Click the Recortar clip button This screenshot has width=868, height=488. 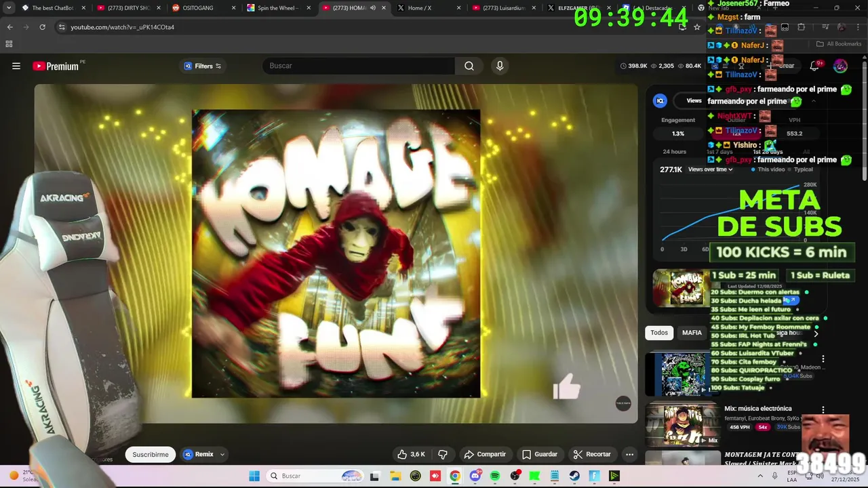pyautogui.click(x=592, y=455)
